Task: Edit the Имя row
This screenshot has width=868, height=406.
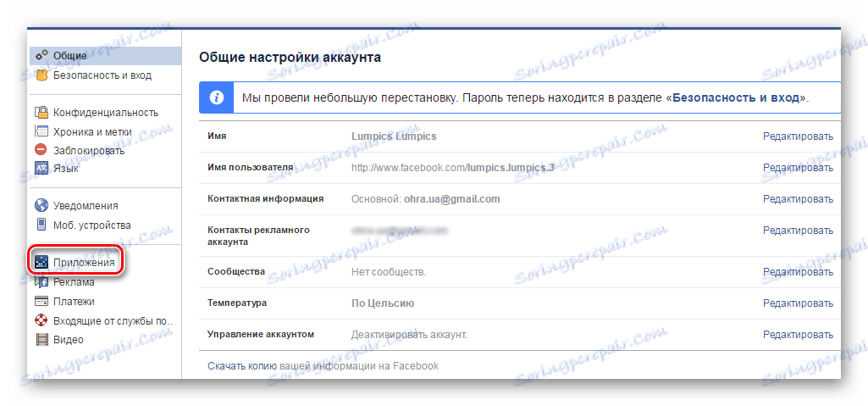Action: pos(798,136)
